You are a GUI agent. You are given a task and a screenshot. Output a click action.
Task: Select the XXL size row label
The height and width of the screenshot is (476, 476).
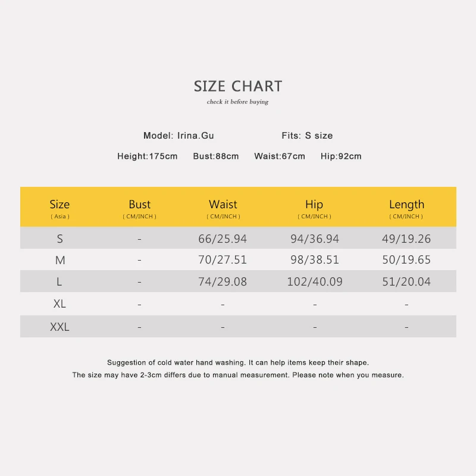click(x=59, y=327)
